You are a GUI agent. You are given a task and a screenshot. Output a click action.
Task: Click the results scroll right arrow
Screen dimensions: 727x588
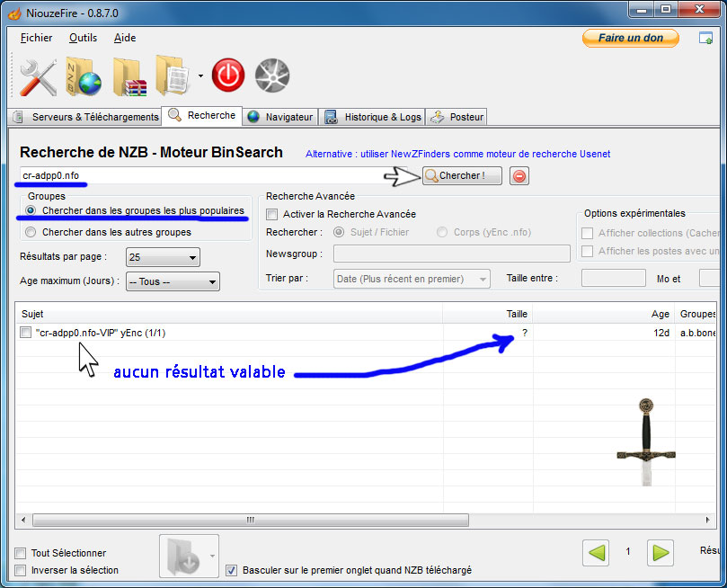coord(708,520)
